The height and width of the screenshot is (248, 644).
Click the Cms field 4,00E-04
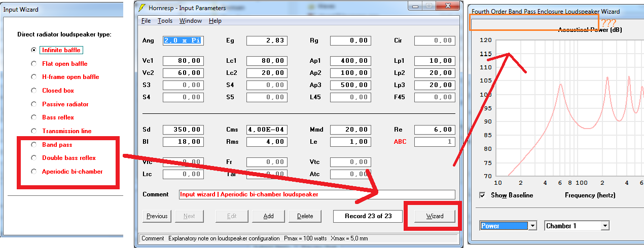(x=267, y=130)
